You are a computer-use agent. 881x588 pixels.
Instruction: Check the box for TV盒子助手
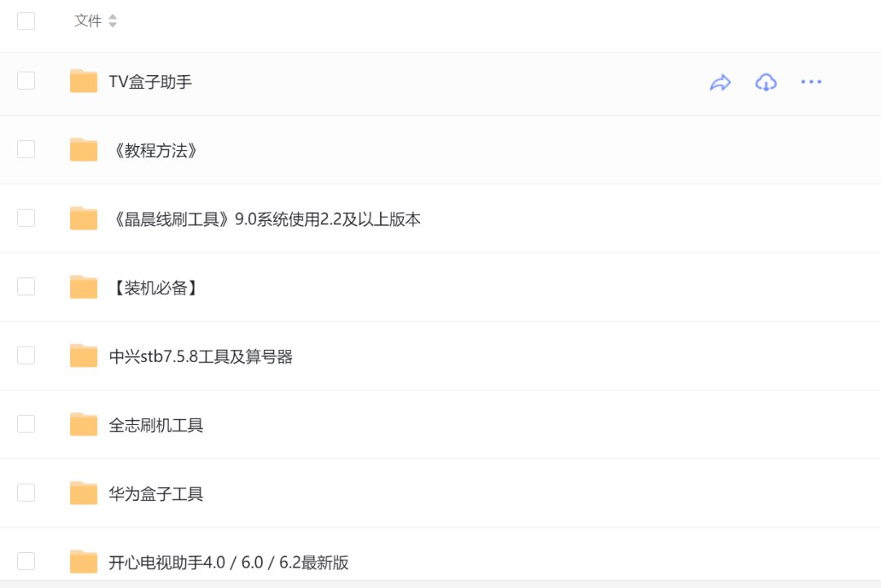(26, 81)
